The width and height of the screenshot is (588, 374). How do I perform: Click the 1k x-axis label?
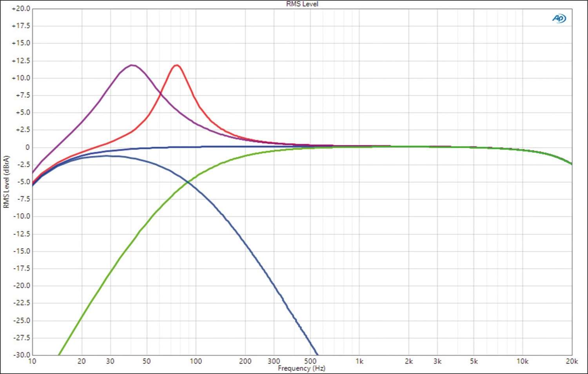tap(359, 361)
